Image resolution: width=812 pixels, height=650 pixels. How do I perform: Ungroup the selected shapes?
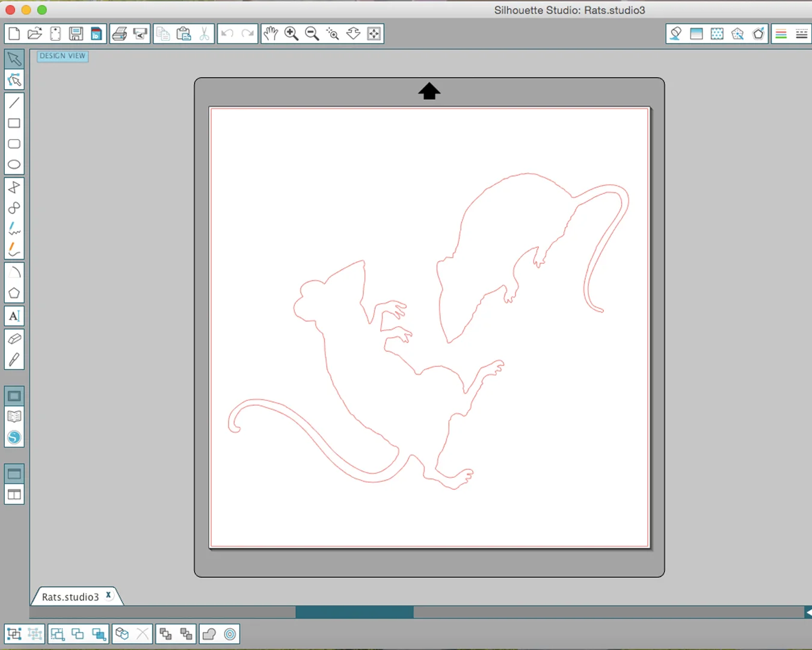coord(35,634)
